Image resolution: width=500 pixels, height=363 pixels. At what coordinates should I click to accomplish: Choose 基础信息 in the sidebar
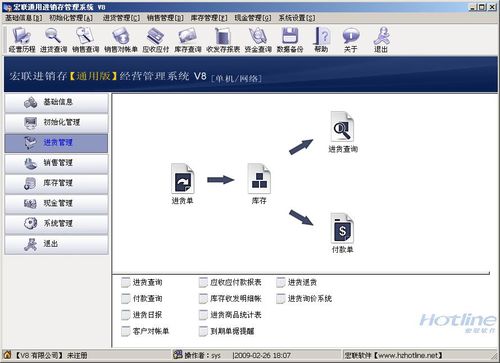[56, 103]
